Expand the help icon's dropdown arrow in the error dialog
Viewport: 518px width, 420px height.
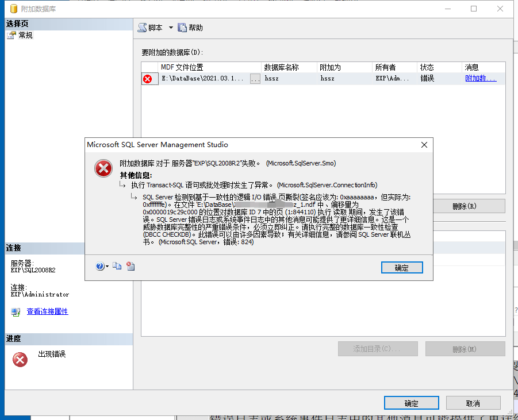click(x=107, y=267)
